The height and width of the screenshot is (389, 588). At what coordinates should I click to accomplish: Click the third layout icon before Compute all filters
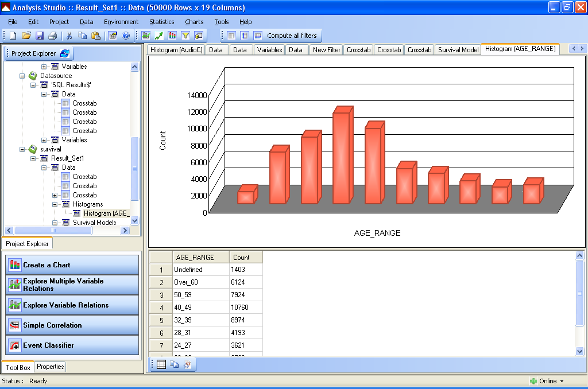click(x=258, y=36)
